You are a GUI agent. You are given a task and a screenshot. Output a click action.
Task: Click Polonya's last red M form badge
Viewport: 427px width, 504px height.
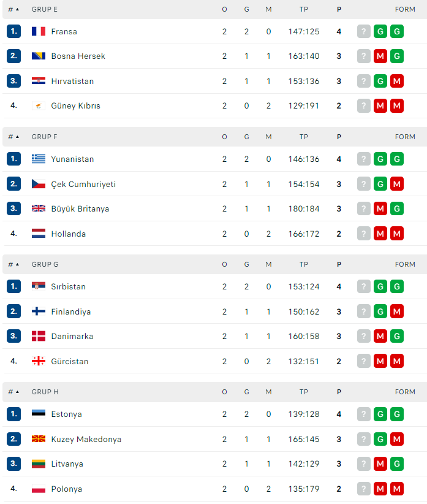point(397,489)
